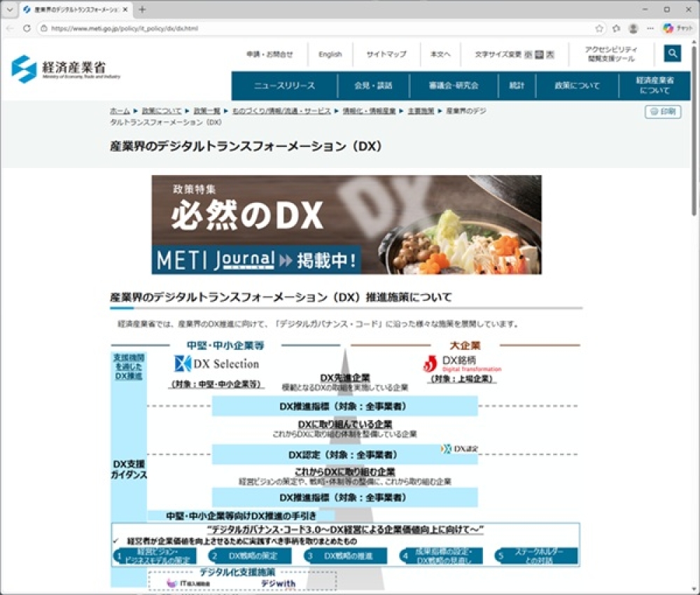The image size is (700, 595).
Task: Click the printer icon in 印刷 button
Action: [x=654, y=111]
